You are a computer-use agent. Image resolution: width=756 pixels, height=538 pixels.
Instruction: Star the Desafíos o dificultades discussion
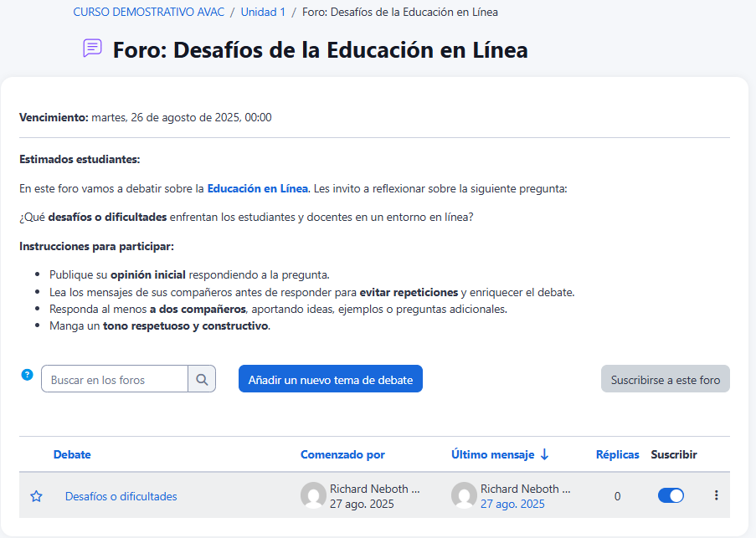(36, 496)
